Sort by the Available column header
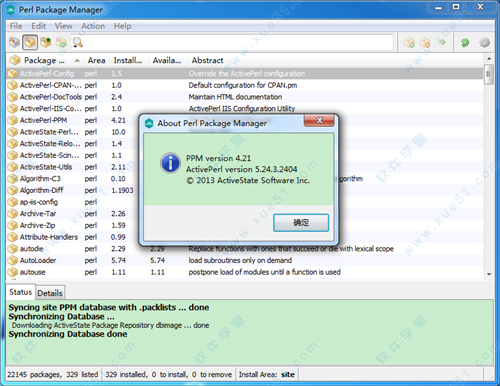This screenshot has height=386, width=500. click(x=167, y=60)
